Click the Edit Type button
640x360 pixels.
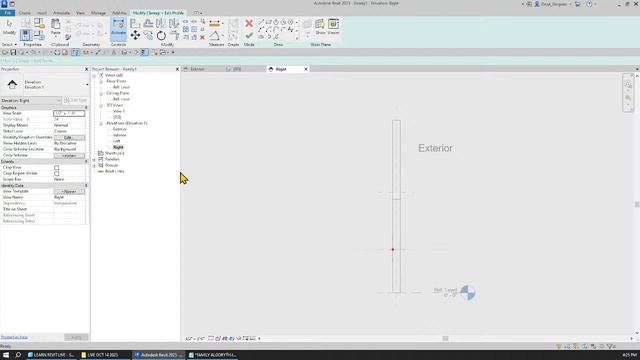[x=76, y=100]
